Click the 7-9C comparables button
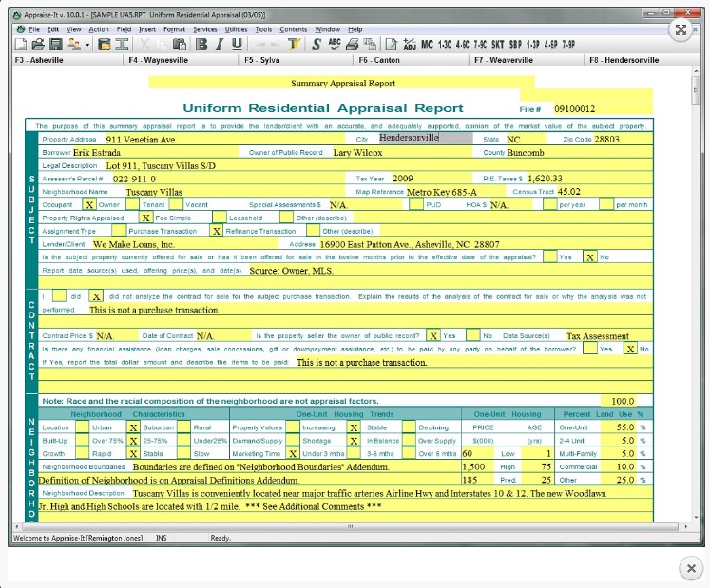Image resolution: width=710 pixels, height=588 pixels. [x=480, y=45]
